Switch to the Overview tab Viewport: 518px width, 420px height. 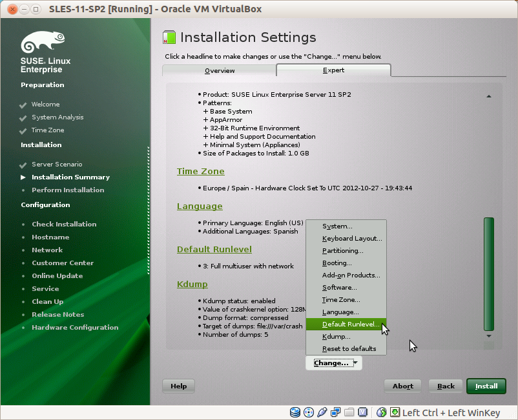[x=220, y=70]
